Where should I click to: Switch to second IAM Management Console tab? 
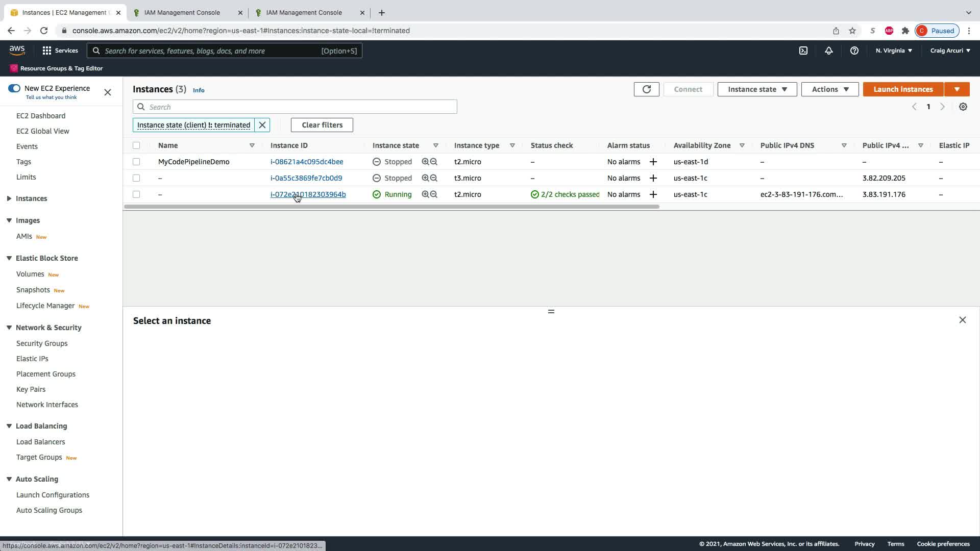pos(304,12)
